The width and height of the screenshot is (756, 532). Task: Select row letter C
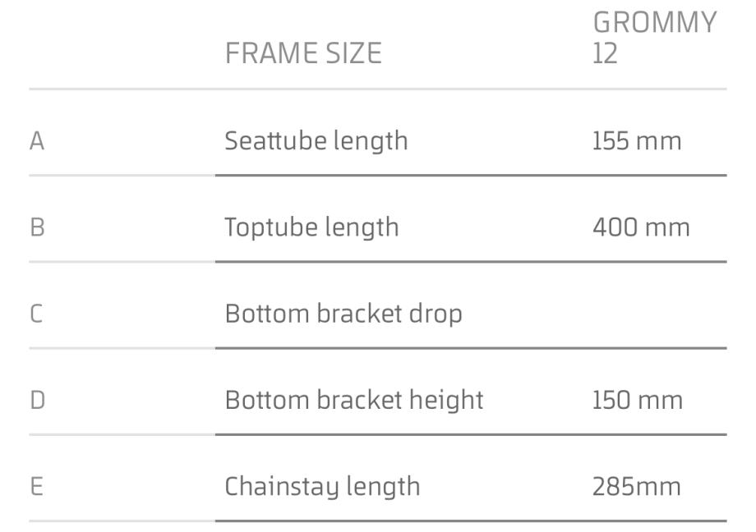(x=37, y=314)
